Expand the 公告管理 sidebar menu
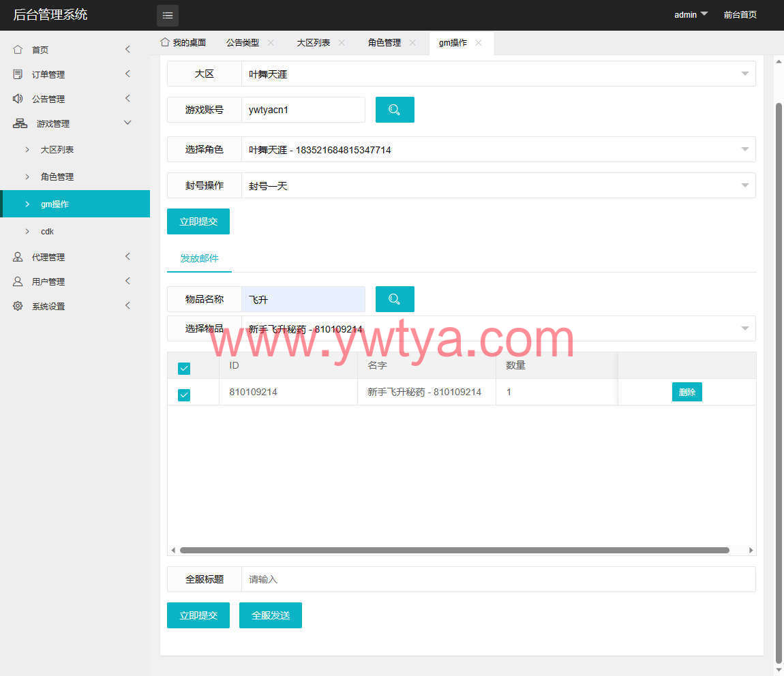 [128, 98]
